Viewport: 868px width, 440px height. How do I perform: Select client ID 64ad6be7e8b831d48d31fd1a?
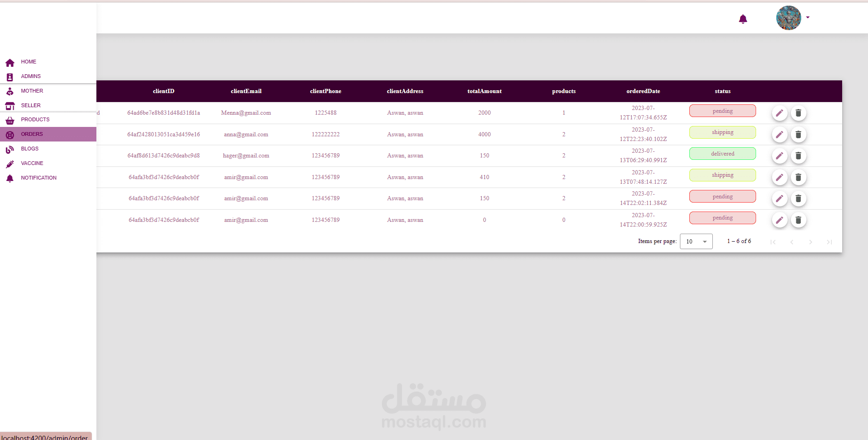click(x=164, y=113)
